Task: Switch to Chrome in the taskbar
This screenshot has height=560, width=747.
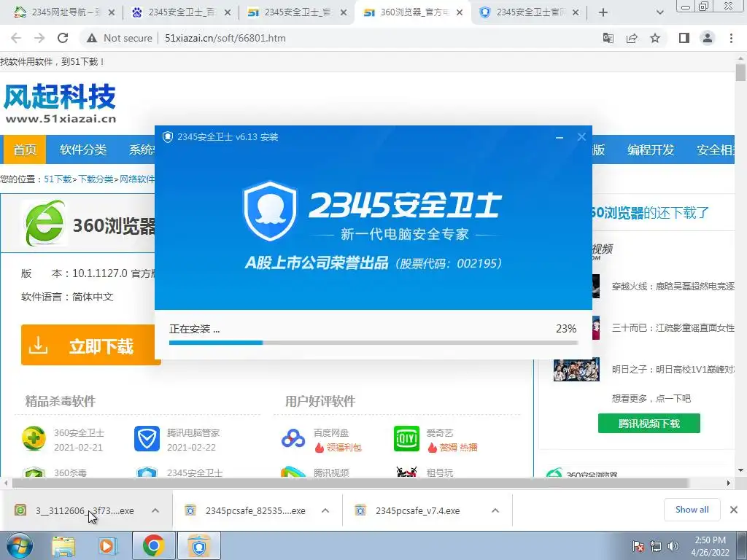Action: (x=153, y=546)
